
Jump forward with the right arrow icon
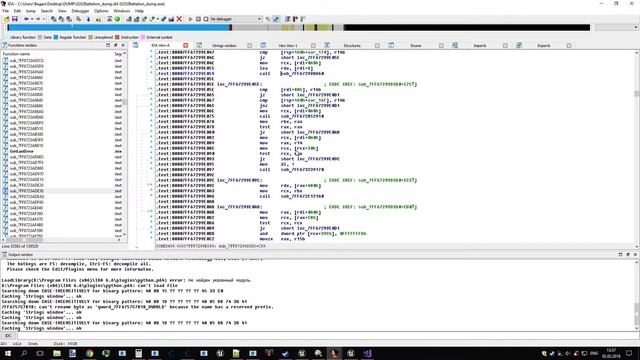coord(38,19)
